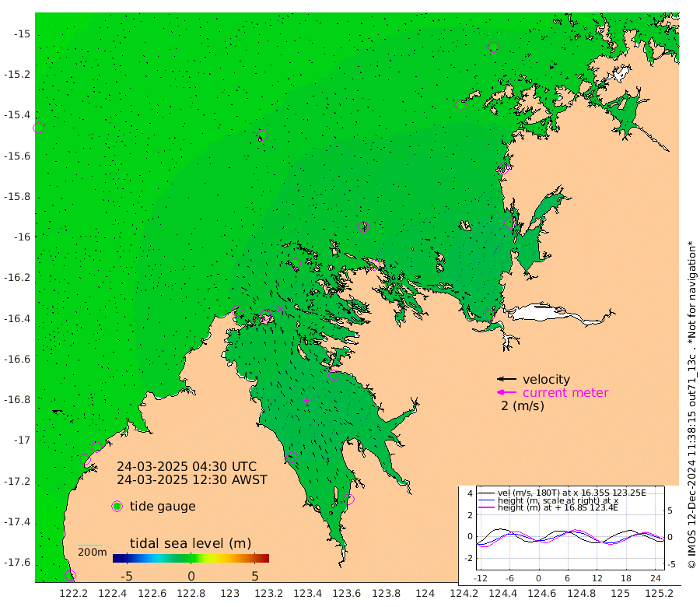Select tide gauge circle near 15.5S 123.15E
Viewport: 700px width, 607px height.
coord(263,135)
